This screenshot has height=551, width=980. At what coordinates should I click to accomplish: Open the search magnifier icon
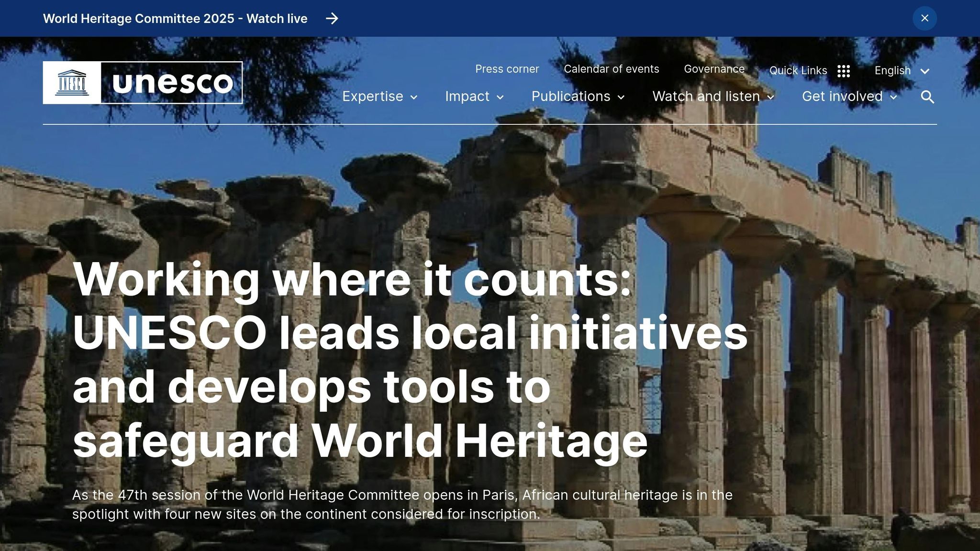point(927,97)
